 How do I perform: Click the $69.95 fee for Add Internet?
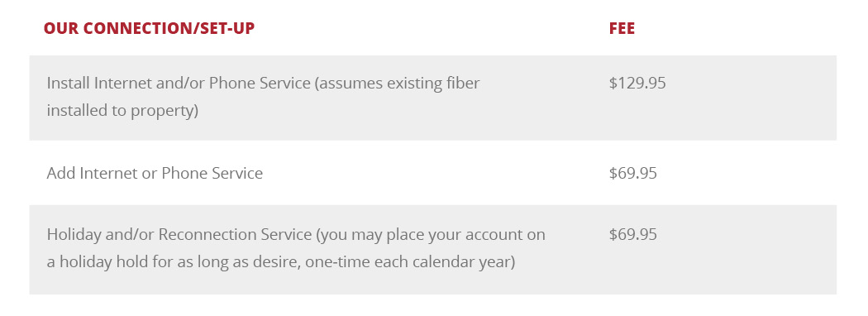[x=632, y=173]
